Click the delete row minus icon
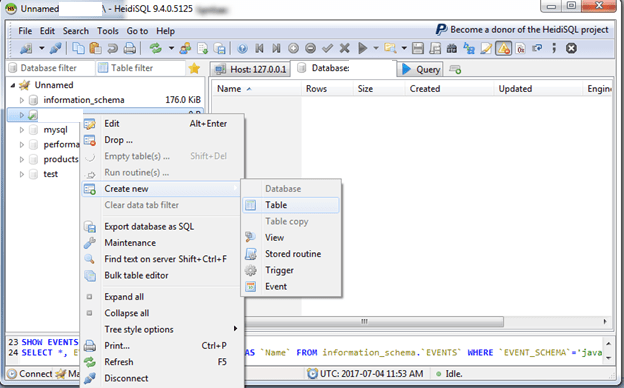Image resolution: width=624 pixels, height=388 pixels. click(x=310, y=49)
